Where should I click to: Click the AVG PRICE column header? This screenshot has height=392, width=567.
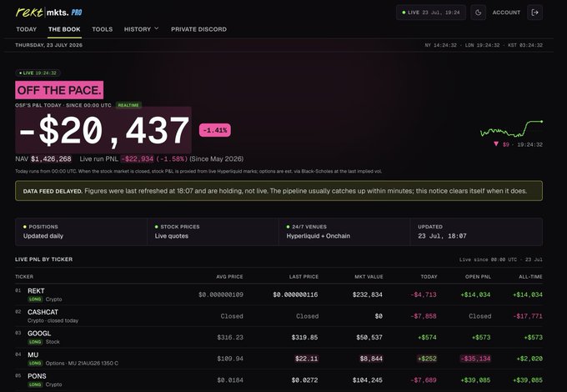coord(229,277)
